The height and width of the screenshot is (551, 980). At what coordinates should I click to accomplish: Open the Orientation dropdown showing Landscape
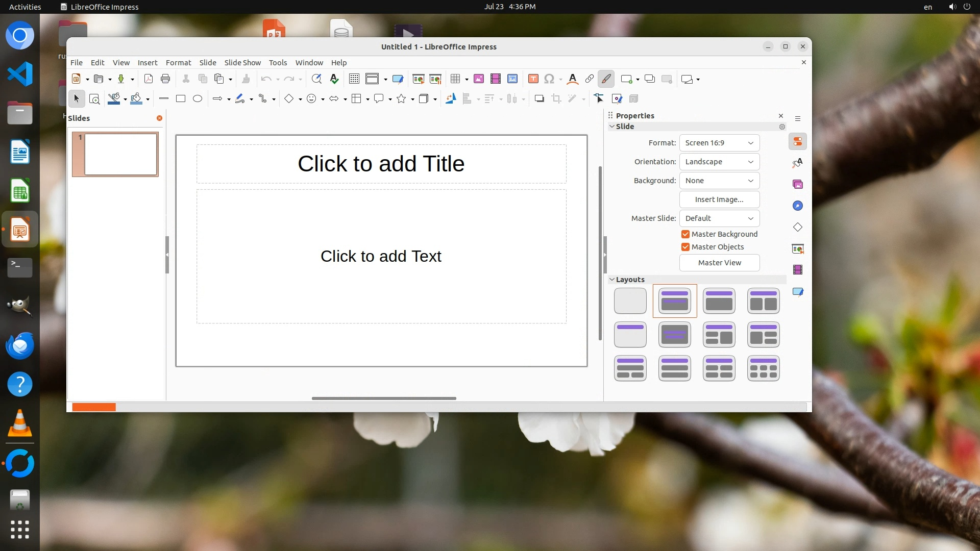point(719,162)
